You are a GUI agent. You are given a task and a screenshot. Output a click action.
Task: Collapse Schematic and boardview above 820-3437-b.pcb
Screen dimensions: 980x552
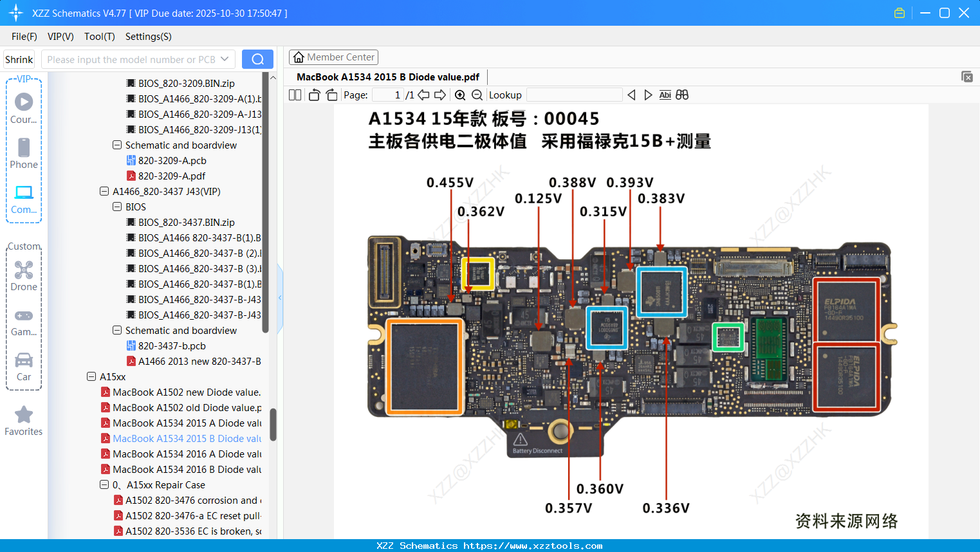coord(117,331)
